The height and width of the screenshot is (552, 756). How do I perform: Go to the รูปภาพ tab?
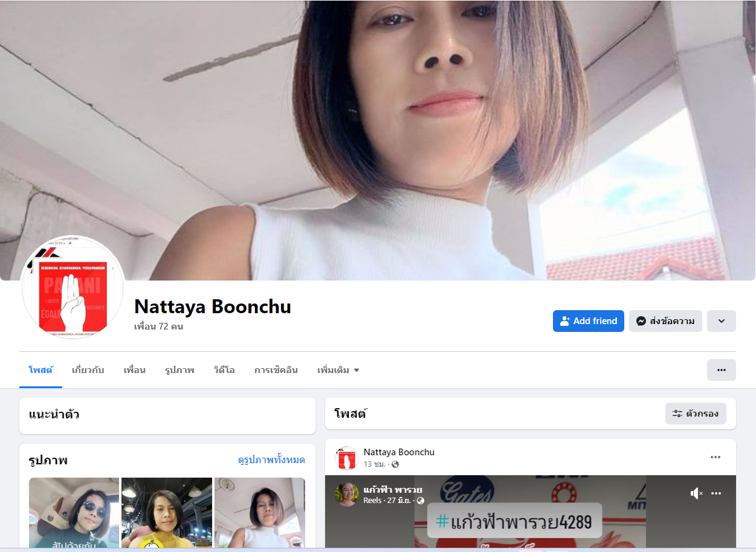click(x=179, y=370)
